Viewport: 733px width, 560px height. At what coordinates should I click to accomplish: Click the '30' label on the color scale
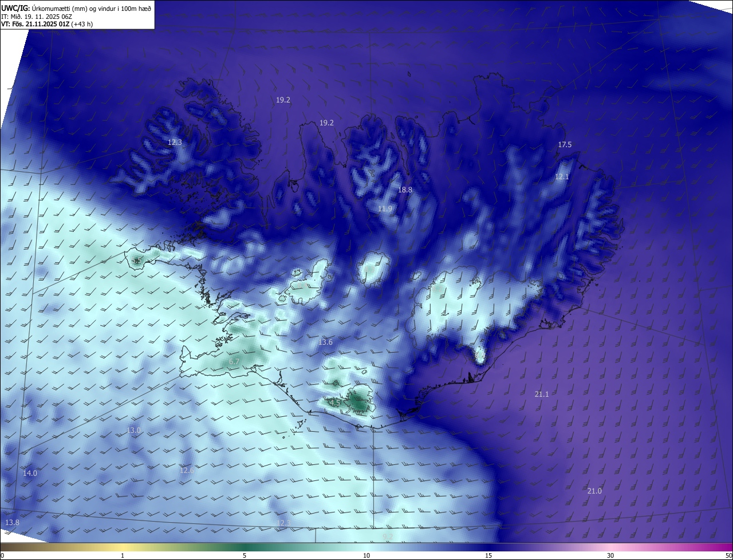610,555
